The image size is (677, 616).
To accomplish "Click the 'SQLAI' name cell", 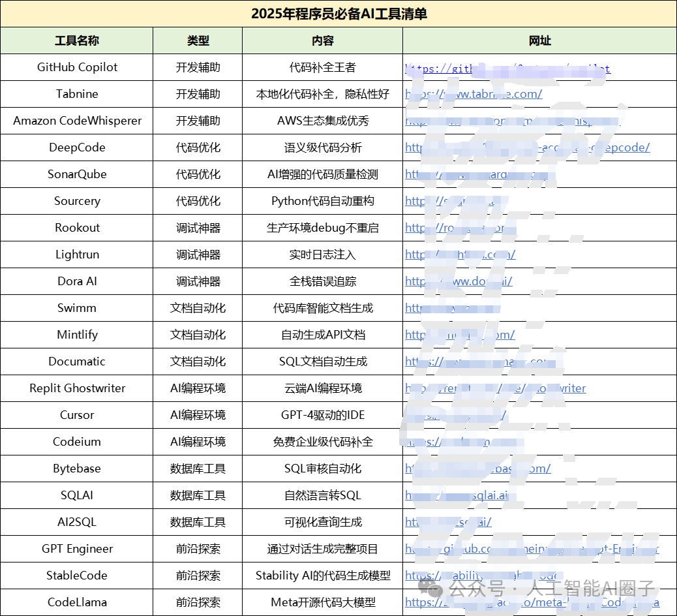I will [77, 495].
